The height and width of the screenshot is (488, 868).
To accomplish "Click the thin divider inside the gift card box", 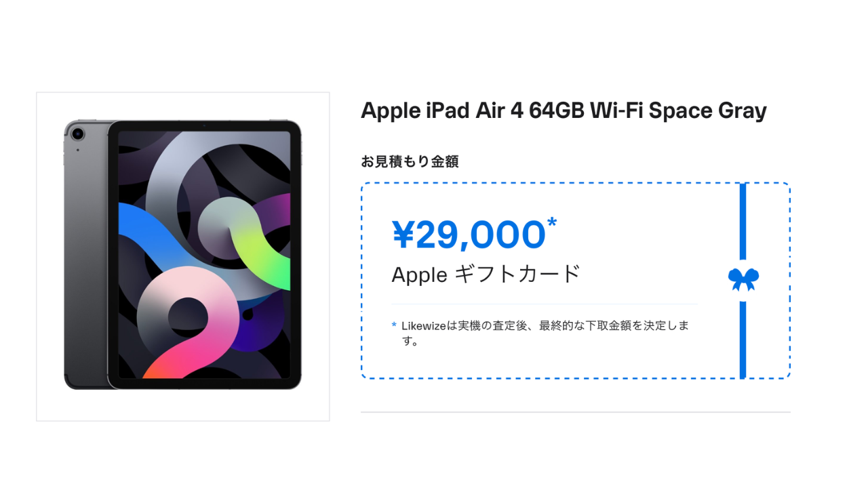I will point(544,304).
